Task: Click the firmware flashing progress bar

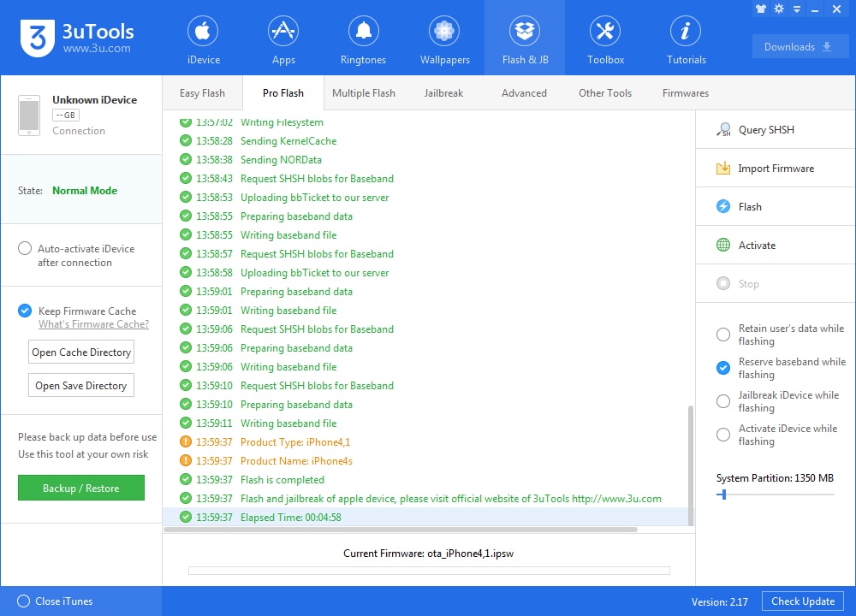Action: [429, 570]
